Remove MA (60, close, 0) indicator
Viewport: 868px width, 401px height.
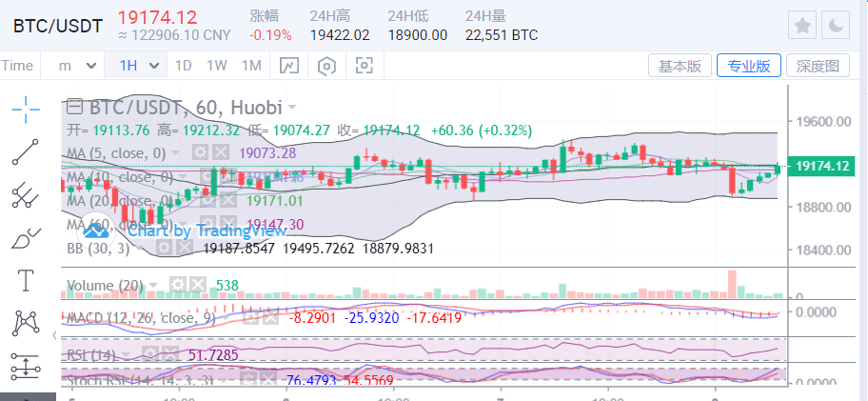227,225
